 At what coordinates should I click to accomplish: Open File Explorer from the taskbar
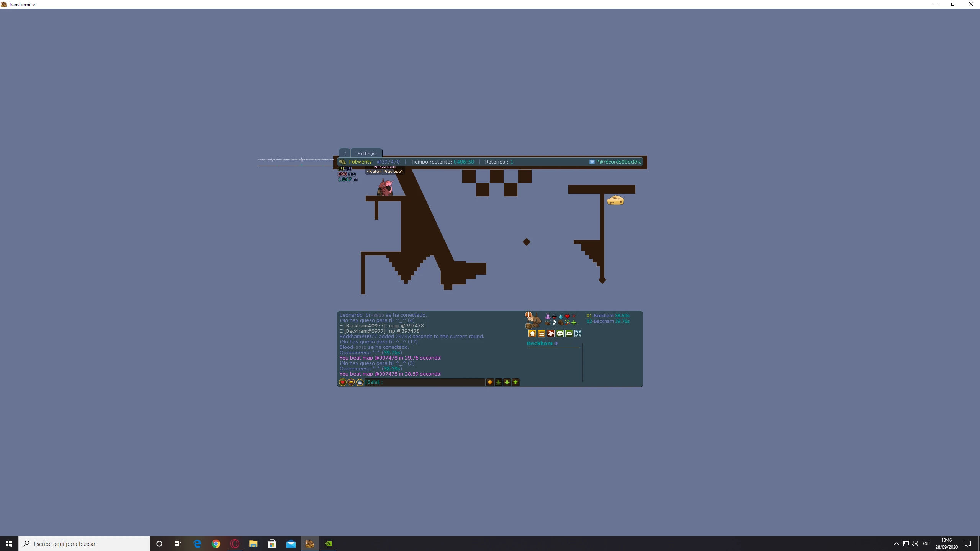[x=254, y=544]
